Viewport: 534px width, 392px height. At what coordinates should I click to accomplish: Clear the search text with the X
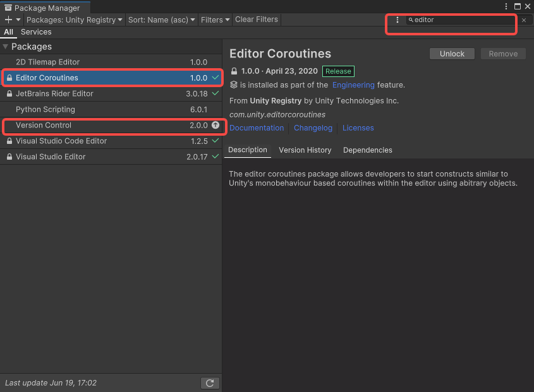tap(524, 20)
